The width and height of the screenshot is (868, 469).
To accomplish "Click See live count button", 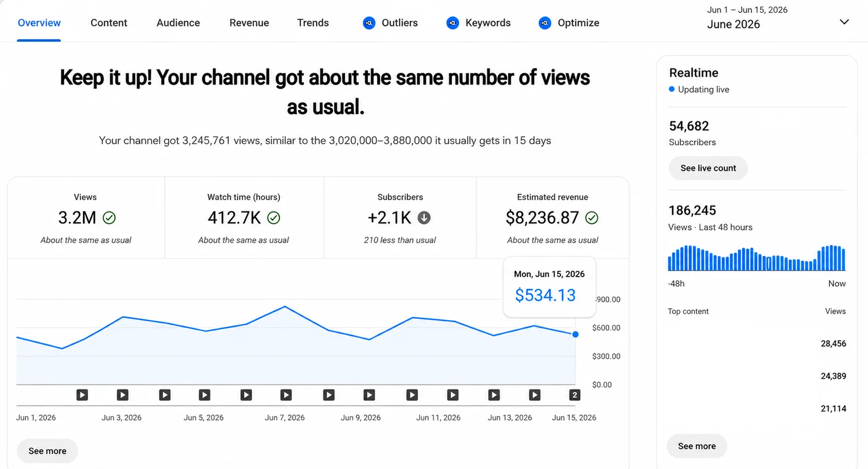I will coord(708,168).
